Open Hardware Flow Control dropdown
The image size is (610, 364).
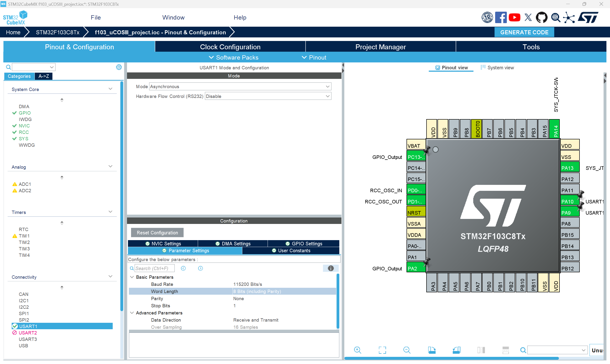point(327,96)
